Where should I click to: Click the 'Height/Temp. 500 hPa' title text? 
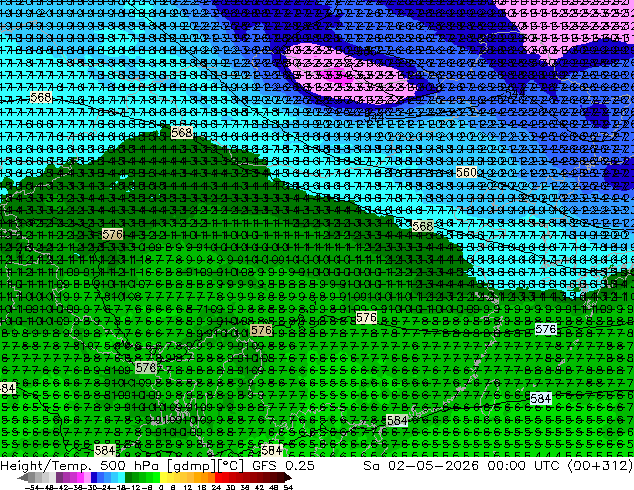[x=79, y=466]
